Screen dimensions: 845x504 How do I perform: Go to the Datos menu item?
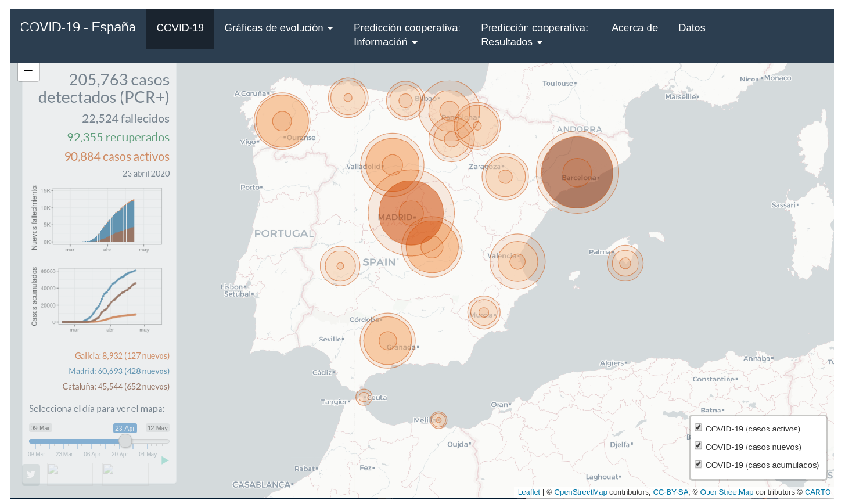point(691,28)
